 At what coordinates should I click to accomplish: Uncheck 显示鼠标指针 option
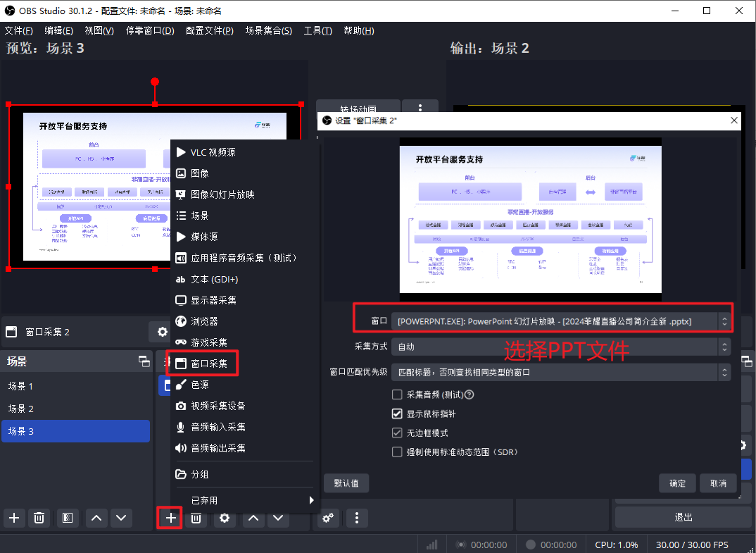click(397, 414)
